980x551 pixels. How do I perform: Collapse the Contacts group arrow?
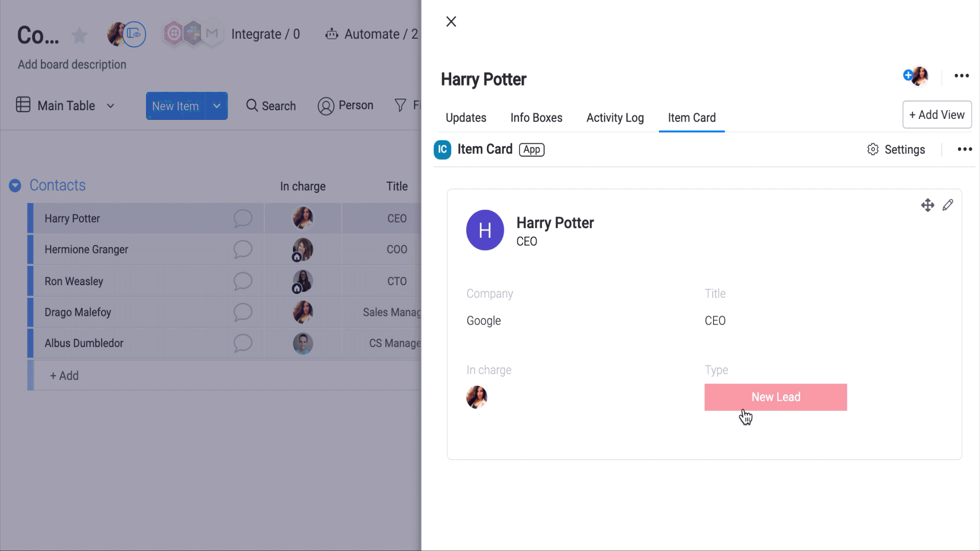pyautogui.click(x=15, y=185)
